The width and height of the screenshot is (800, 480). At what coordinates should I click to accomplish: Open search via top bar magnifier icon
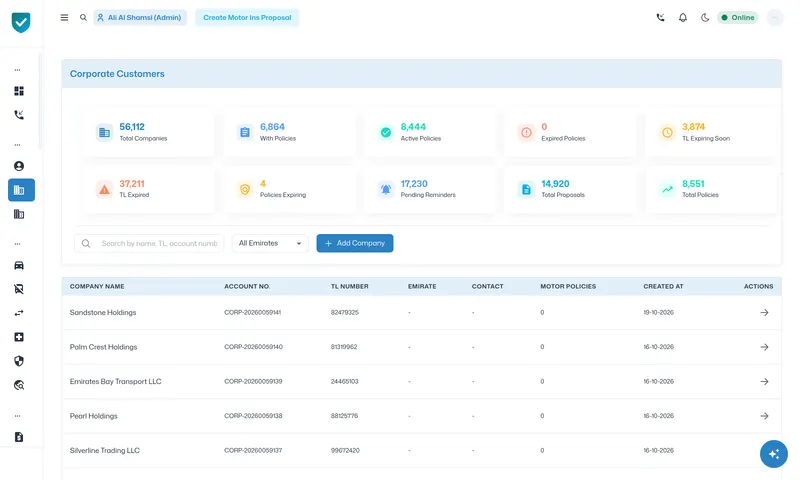pos(83,17)
